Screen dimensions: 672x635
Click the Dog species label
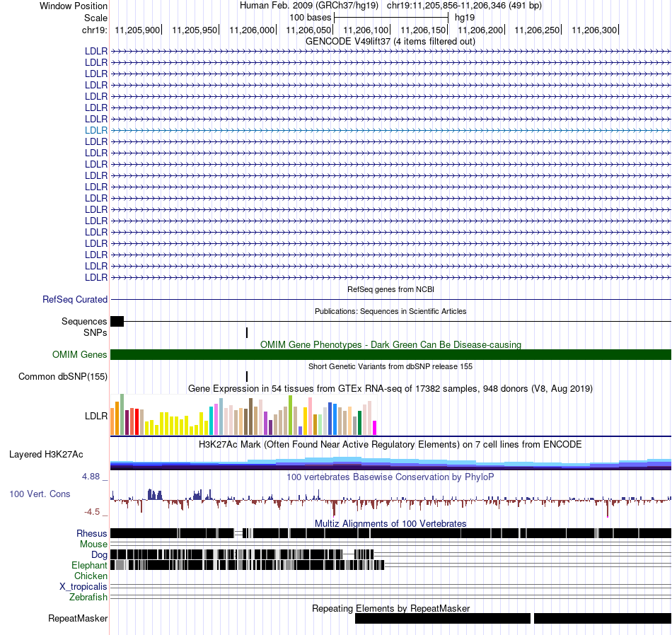[99, 555]
